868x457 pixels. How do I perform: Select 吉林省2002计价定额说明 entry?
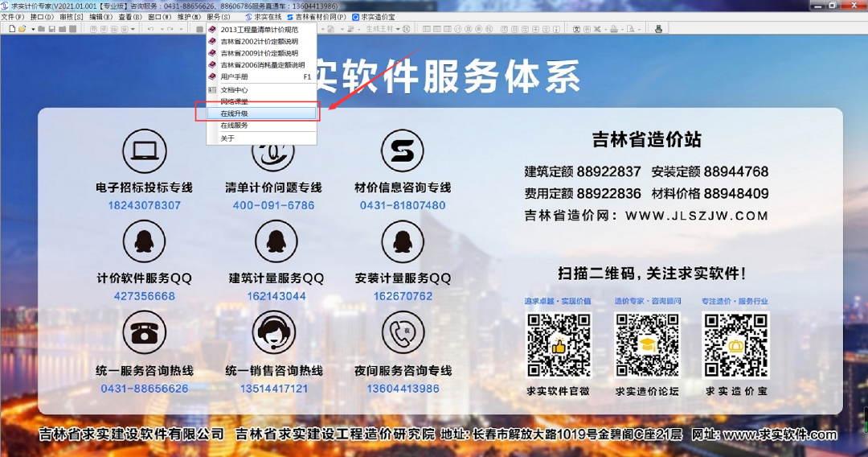coord(261,42)
